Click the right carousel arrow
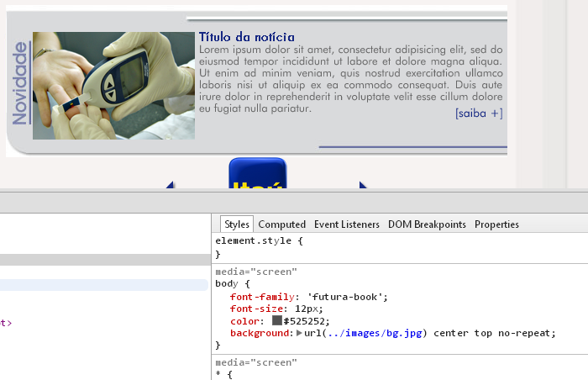This screenshot has height=380, width=588. pyautogui.click(x=363, y=186)
